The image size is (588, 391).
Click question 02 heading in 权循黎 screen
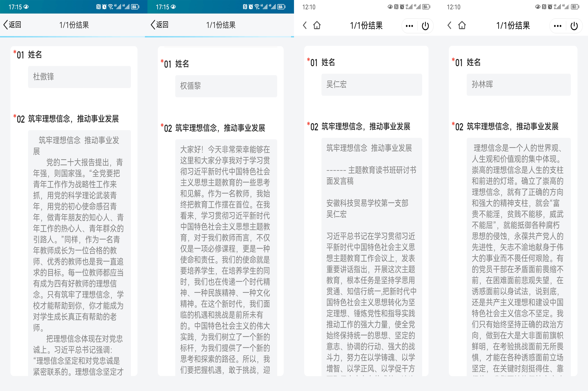pos(213,128)
